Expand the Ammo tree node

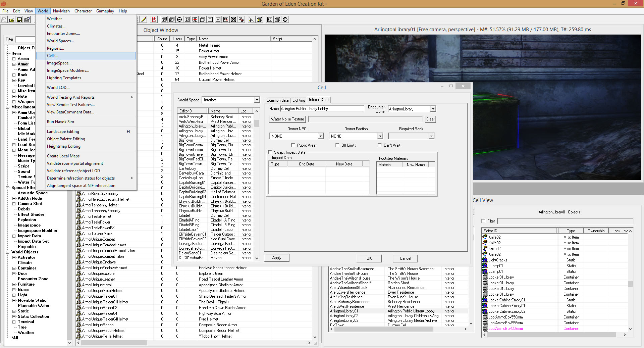point(14,59)
